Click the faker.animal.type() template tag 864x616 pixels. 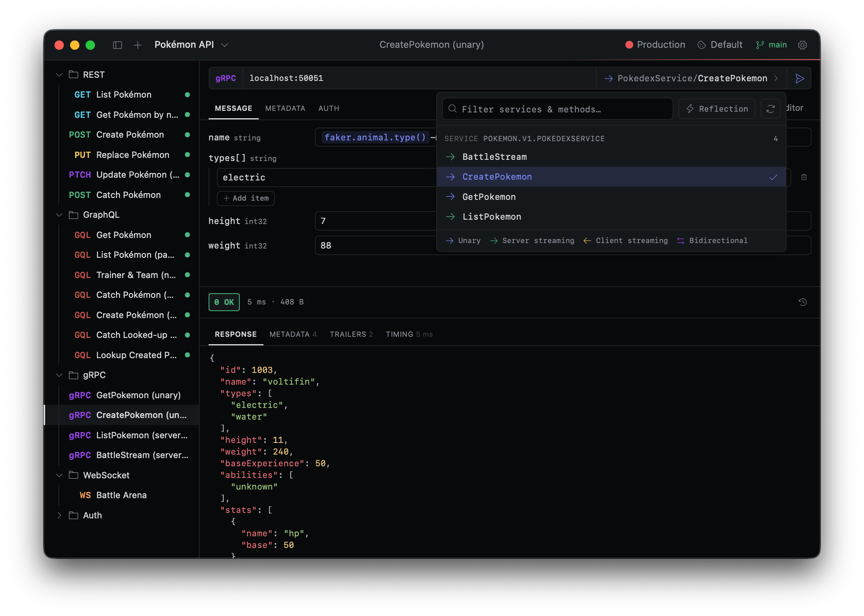point(376,137)
